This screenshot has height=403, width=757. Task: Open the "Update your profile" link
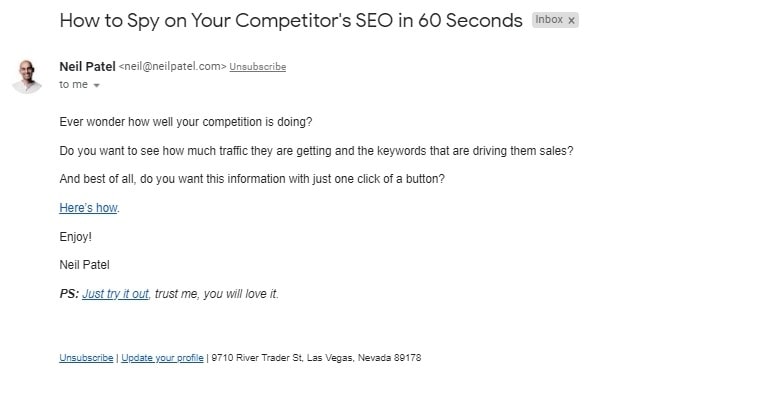click(162, 358)
